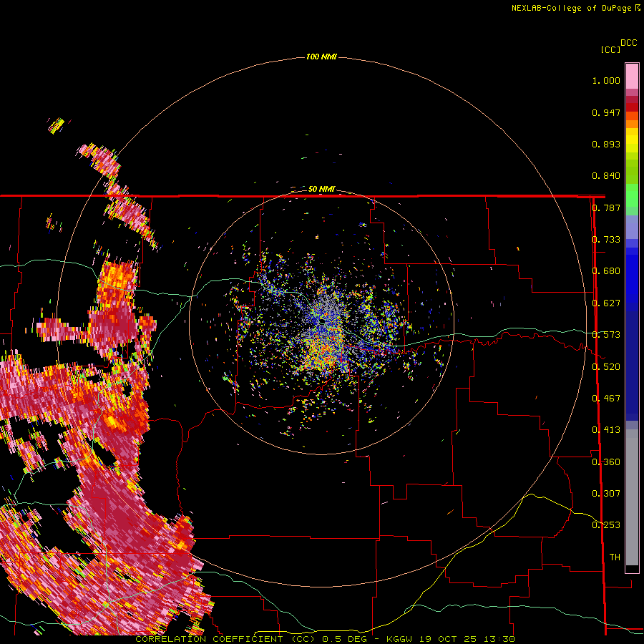The width and height of the screenshot is (644, 644).
Task: Click the TH threshold label in the legend
Action: (x=615, y=557)
